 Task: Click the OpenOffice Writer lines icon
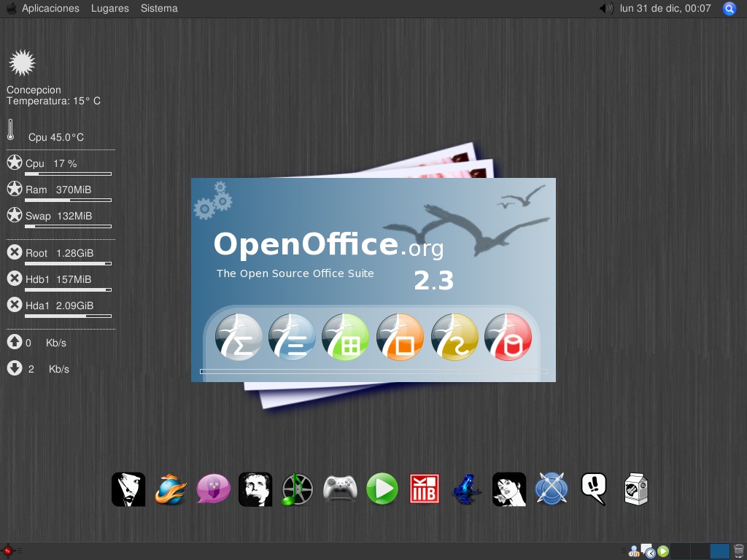tap(292, 337)
